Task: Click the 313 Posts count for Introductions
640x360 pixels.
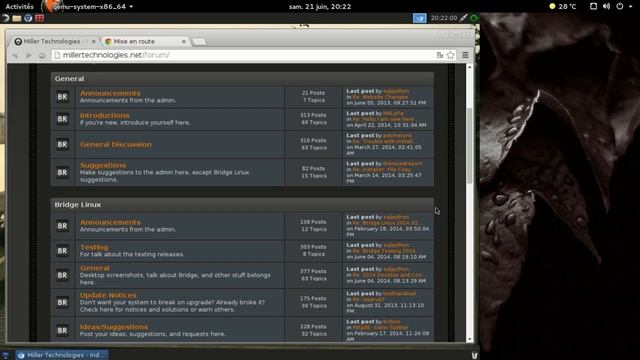Action: [x=313, y=116]
